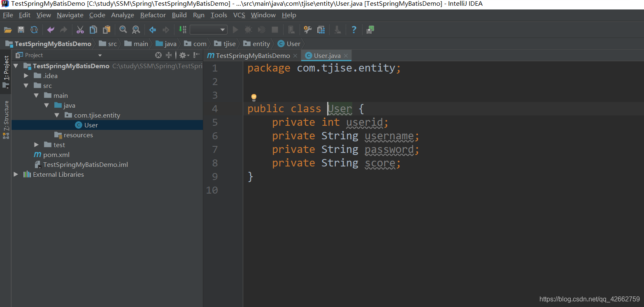Image resolution: width=644 pixels, height=307 pixels.
Task: Open the Refactor menu
Action: 153,15
